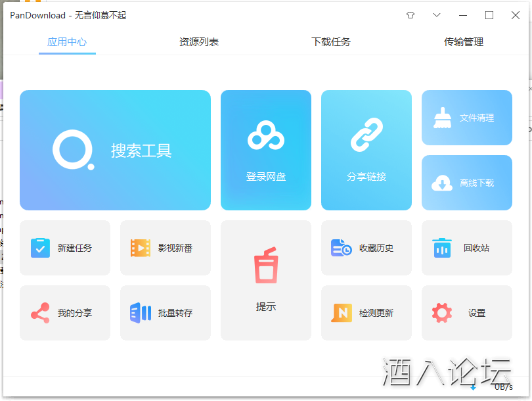Click the 检测更新 icon
The width and height of the screenshot is (532, 401).
341,313
